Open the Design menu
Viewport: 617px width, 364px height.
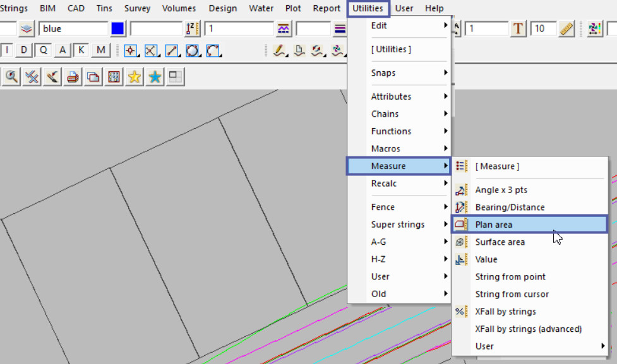(x=222, y=8)
